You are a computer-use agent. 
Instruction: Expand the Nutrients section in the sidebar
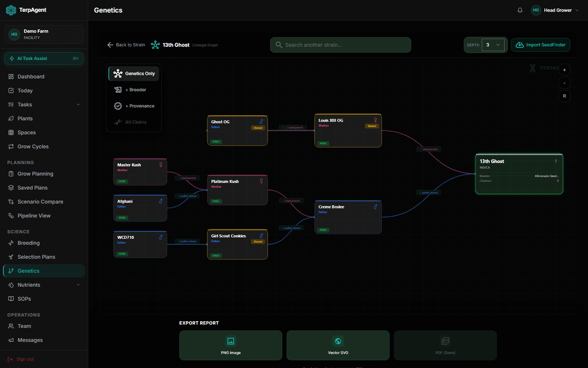point(44,284)
